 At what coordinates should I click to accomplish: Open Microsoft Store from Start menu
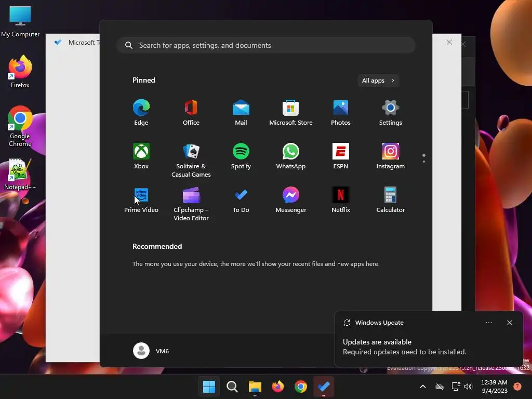point(291,113)
